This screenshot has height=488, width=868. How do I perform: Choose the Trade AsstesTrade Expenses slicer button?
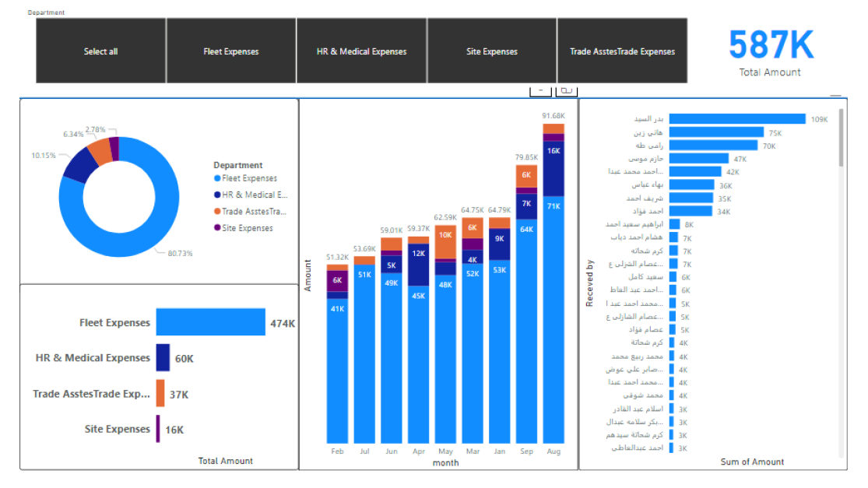tap(622, 51)
